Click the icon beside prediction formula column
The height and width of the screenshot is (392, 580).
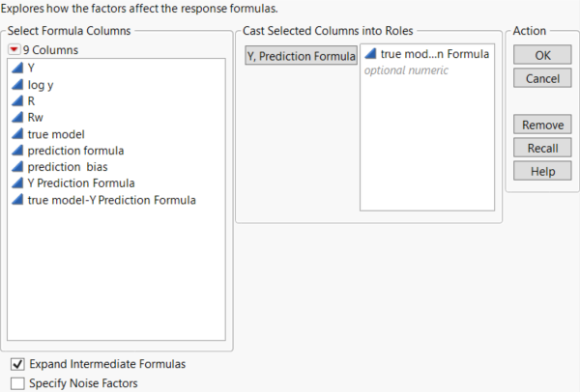18,151
